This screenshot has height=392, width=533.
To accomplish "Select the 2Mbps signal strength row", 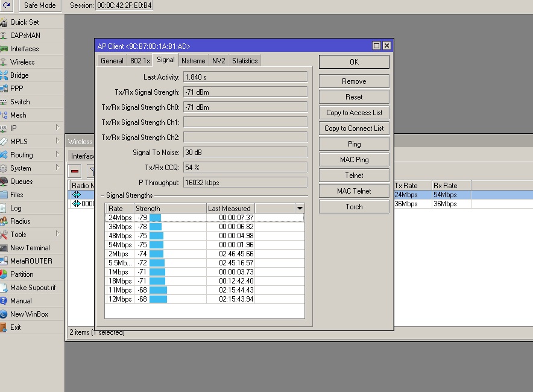I will click(204, 254).
